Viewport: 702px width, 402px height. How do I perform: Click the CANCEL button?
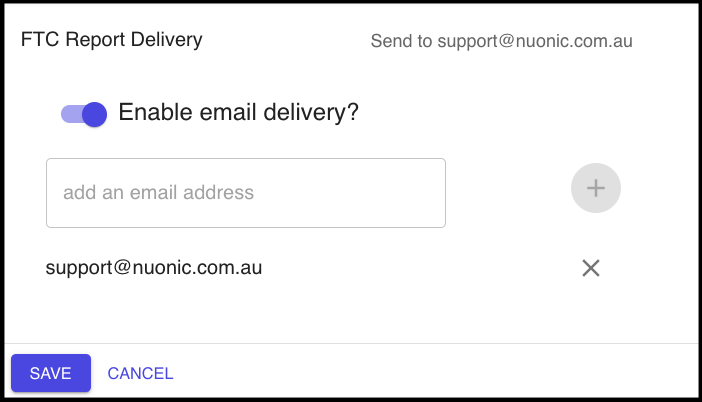pos(140,374)
